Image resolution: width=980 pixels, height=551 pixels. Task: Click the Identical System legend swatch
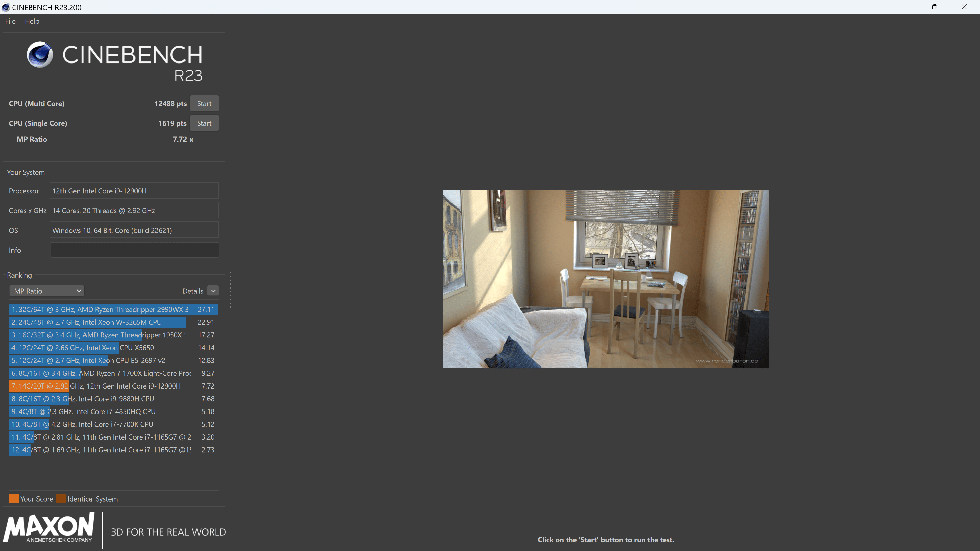tap(61, 498)
